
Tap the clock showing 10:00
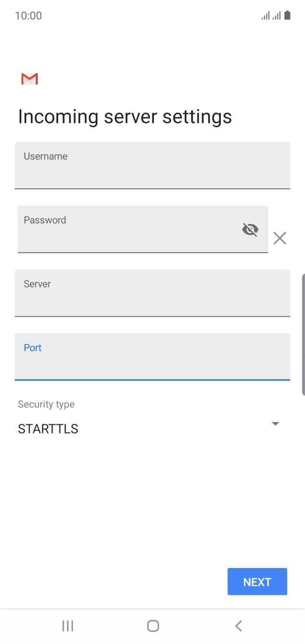click(x=29, y=15)
